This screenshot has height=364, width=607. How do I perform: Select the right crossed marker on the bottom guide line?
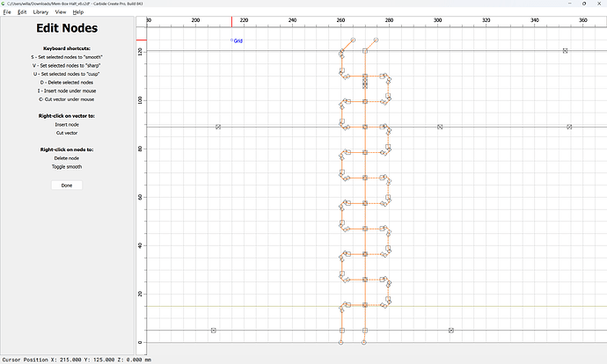pyautogui.click(x=451, y=331)
